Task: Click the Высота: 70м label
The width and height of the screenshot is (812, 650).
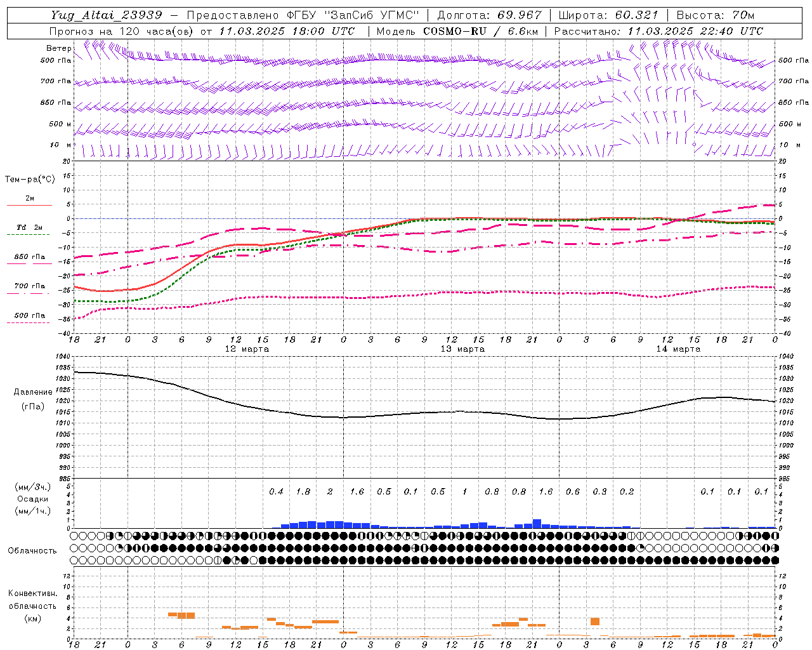Action: [715, 15]
